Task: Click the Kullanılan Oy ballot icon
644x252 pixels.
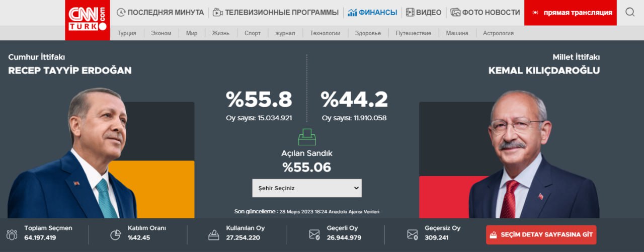Action: coord(213,234)
